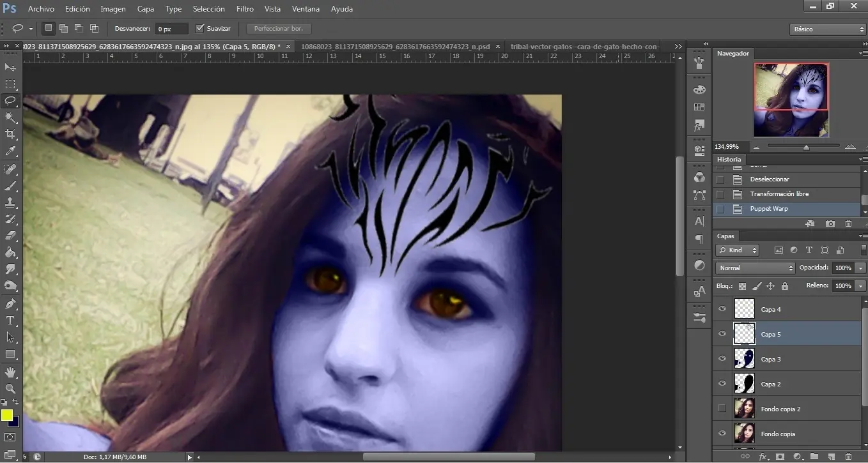
Task: Set history brush source to Transformación libre
Action: (720, 194)
